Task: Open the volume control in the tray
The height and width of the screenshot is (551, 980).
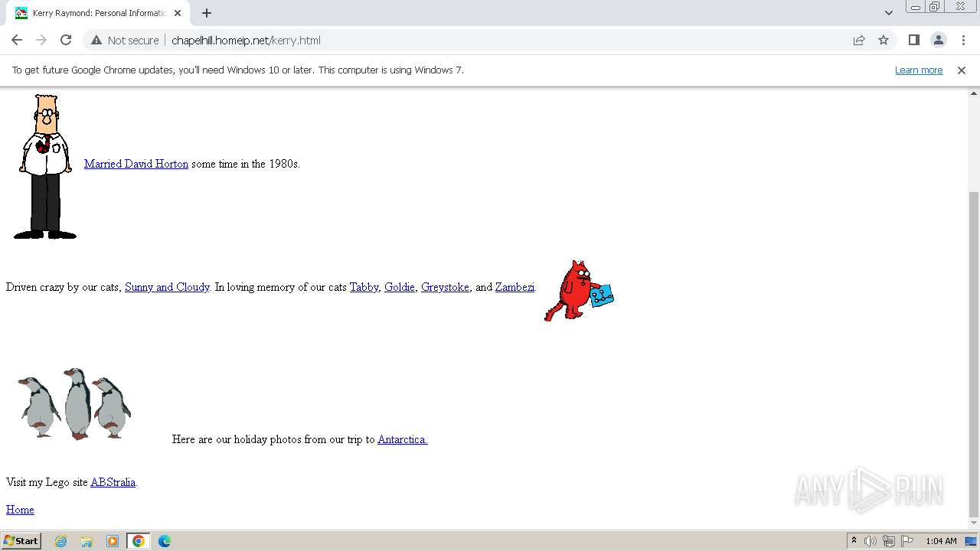Action: pos(871,541)
